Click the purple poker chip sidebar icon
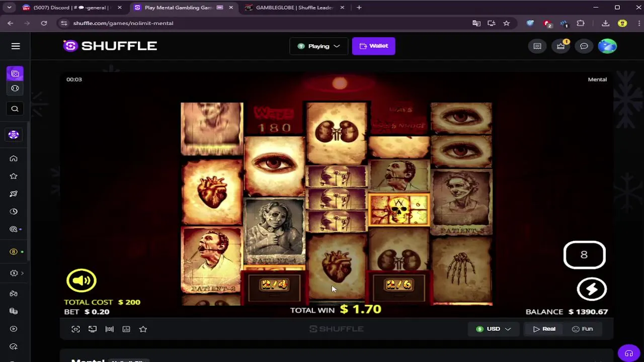The image size is (644, 362). pyautogui.click(x=14, y=135)
